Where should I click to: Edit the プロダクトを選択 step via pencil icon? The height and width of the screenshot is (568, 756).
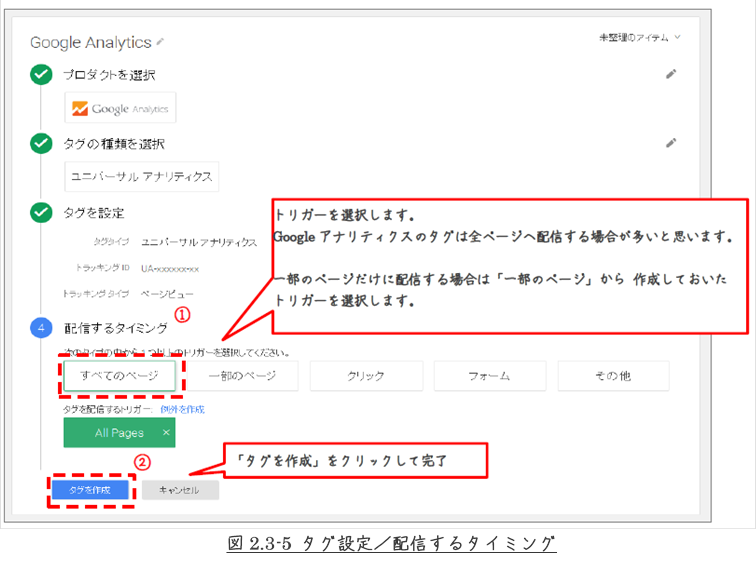[671, 74]
